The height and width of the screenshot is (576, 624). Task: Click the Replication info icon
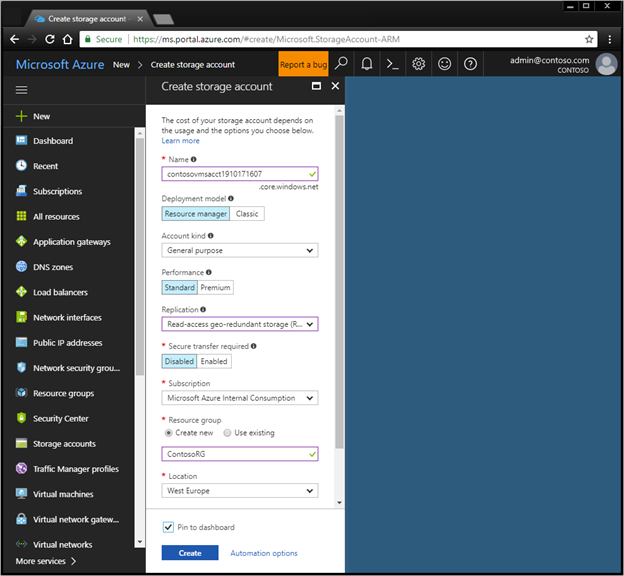[203, 309]
